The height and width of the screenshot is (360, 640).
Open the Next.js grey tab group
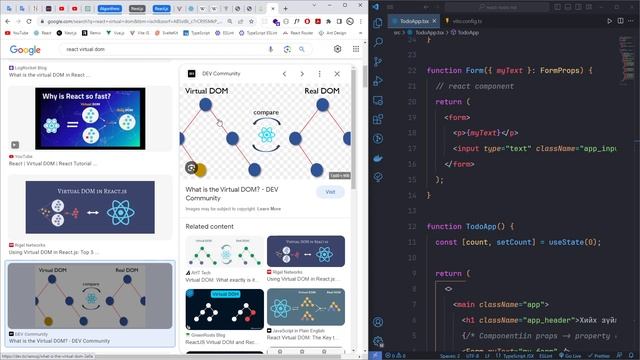[137, 8]
